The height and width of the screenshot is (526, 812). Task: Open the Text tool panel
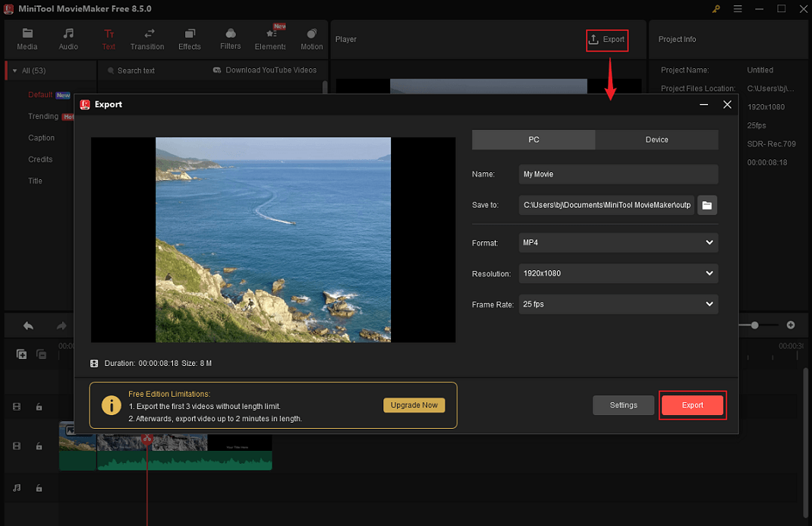pos(109,38)
